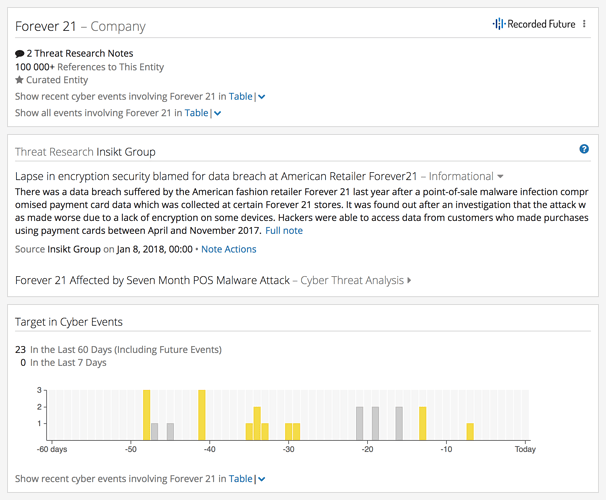
Task: Click the yellow bar near -7 days
Action: (x=470, y=432)
